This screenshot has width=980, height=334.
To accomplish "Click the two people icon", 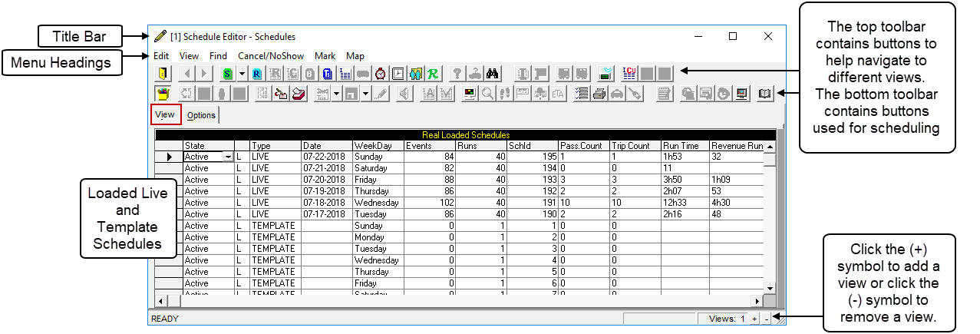I will tap(416, 74).
